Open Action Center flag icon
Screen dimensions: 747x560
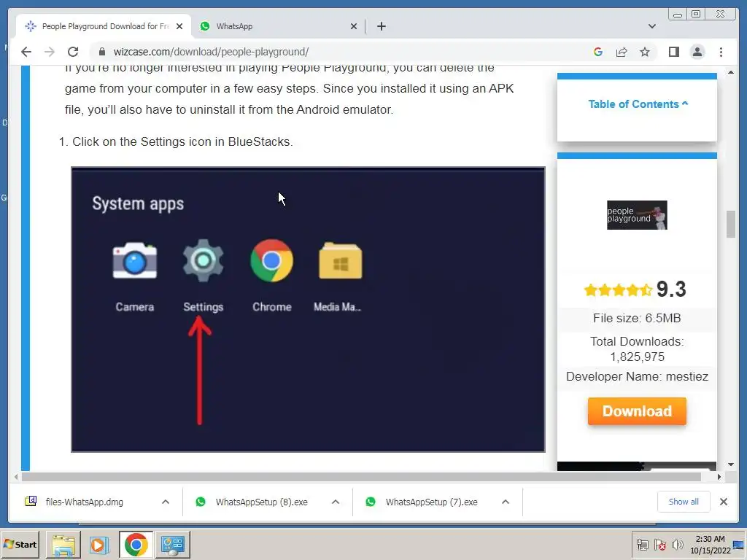pyautogui.click(x=659, y=544)
